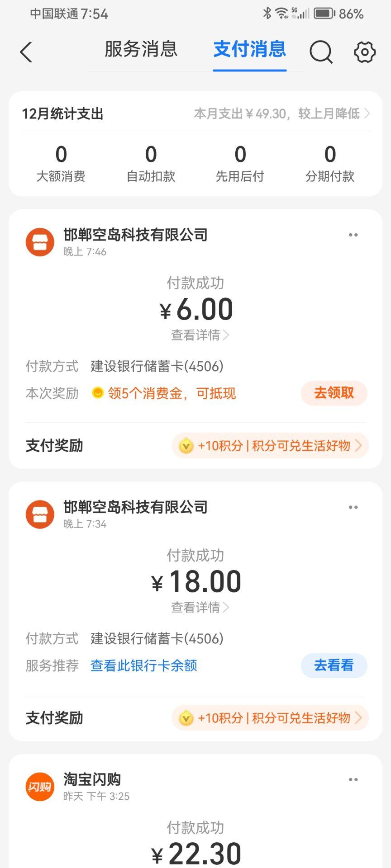
Task: Open more options on the 淘宝闪购 card
Action: coord(353,779)
